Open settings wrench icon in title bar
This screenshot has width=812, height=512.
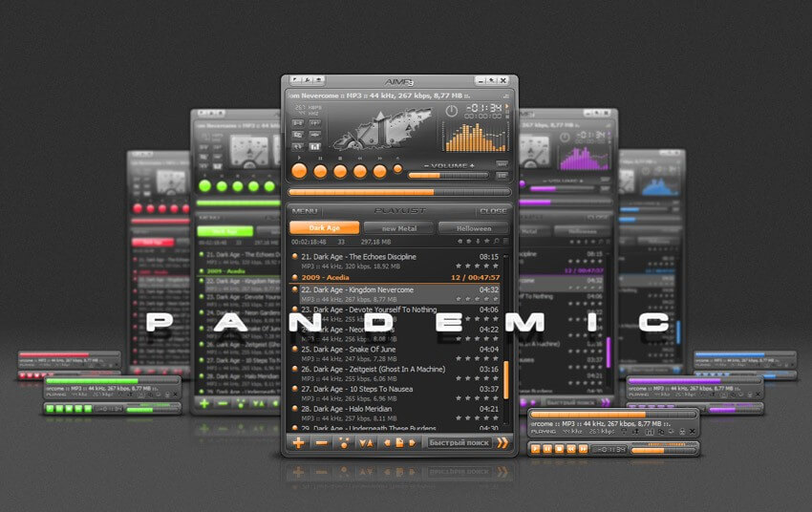pyautogui.click(x=308, y=79)
